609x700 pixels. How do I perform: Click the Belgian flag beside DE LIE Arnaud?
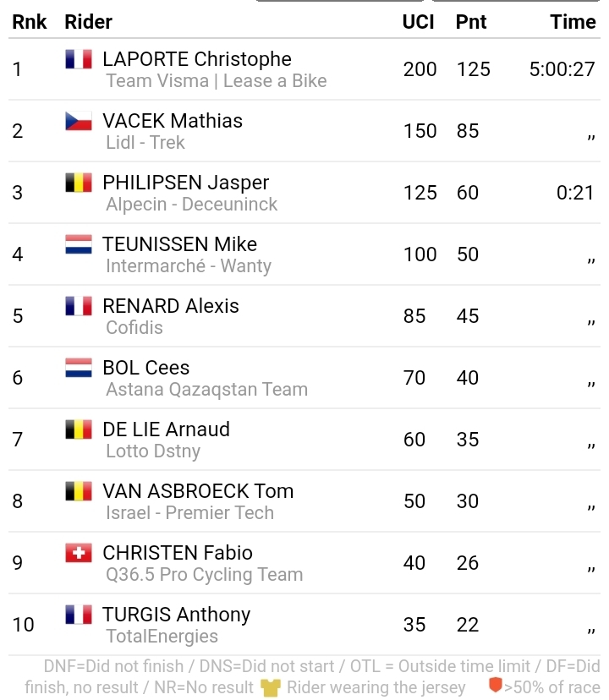pyautogui.click(x=79, y=429)
